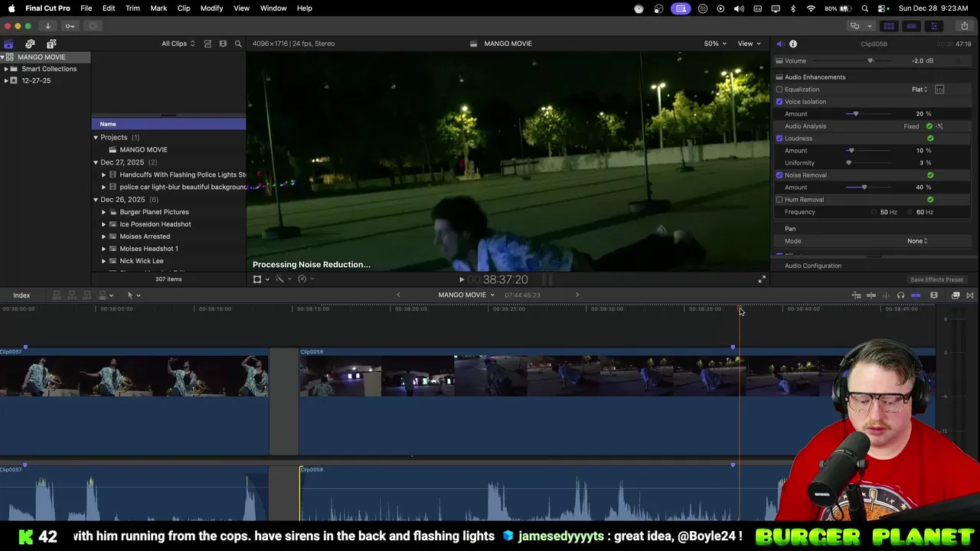Screen dimensions: 980x551
Task: Click the Import Media arrow button
Action: tap(47, 26)
